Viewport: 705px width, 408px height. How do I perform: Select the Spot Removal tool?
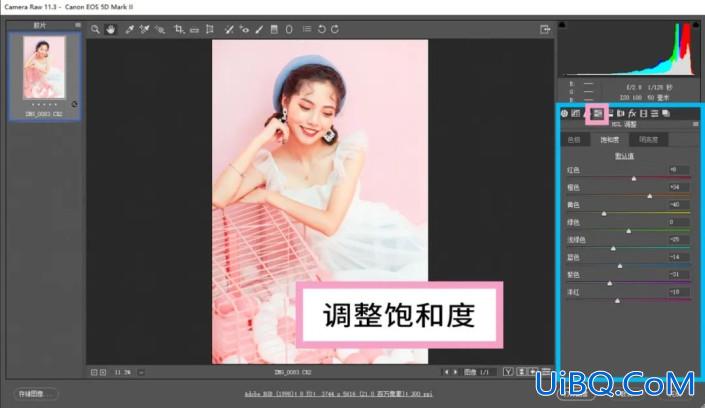[x=229, y=30]
